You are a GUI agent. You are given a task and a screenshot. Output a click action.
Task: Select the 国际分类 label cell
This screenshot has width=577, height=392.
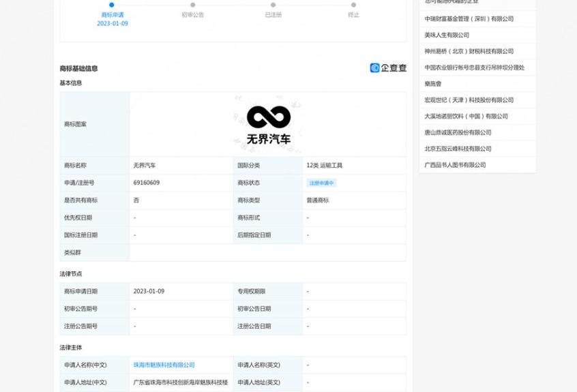[268, 166]
